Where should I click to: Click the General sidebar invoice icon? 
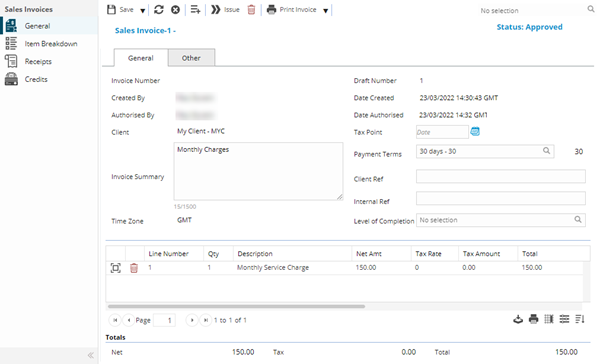pos(11,26)
